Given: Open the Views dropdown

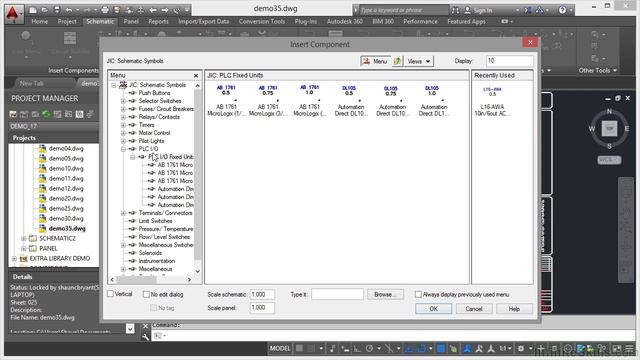Looking at the screenshot, I should point(418,61).
